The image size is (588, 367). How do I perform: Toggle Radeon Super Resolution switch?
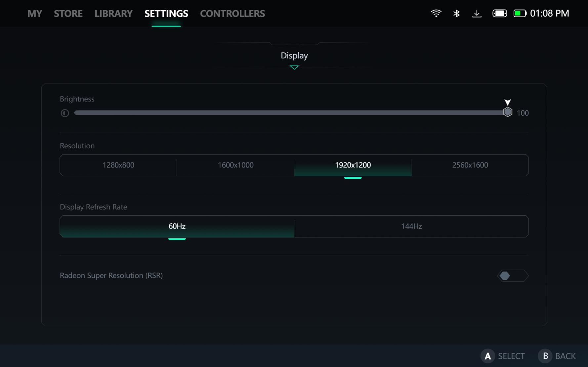(x=513, y=275)
